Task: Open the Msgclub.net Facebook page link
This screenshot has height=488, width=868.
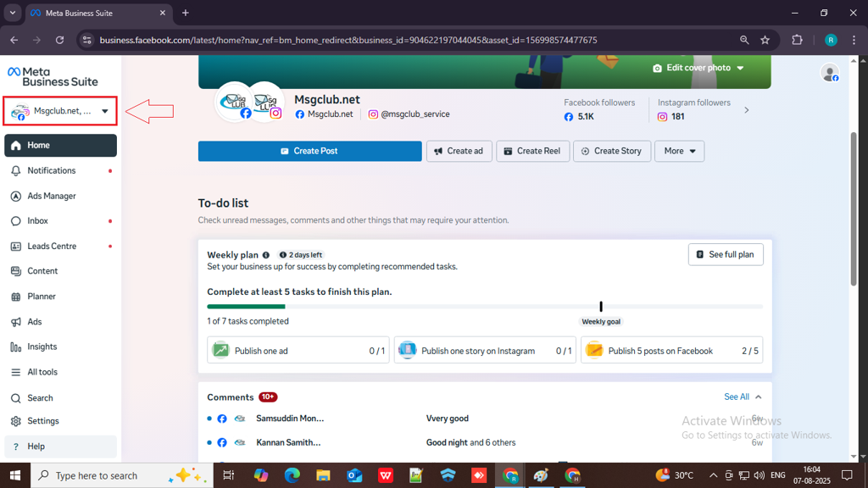Action: (325, 114)
